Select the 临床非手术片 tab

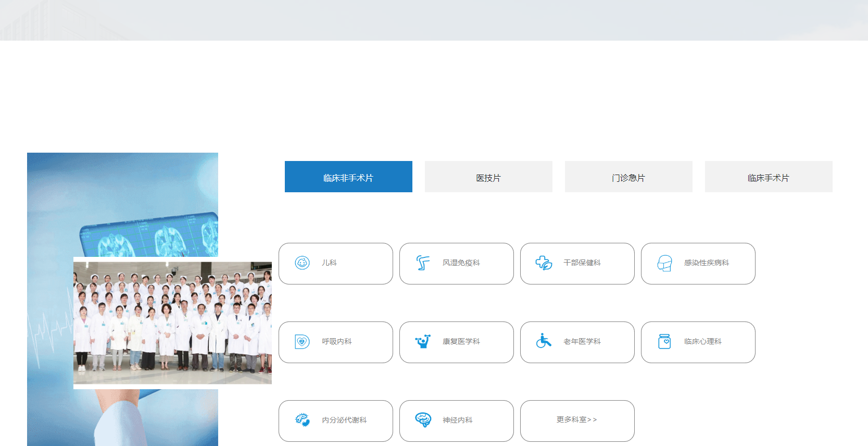click(x=348, y=177)
